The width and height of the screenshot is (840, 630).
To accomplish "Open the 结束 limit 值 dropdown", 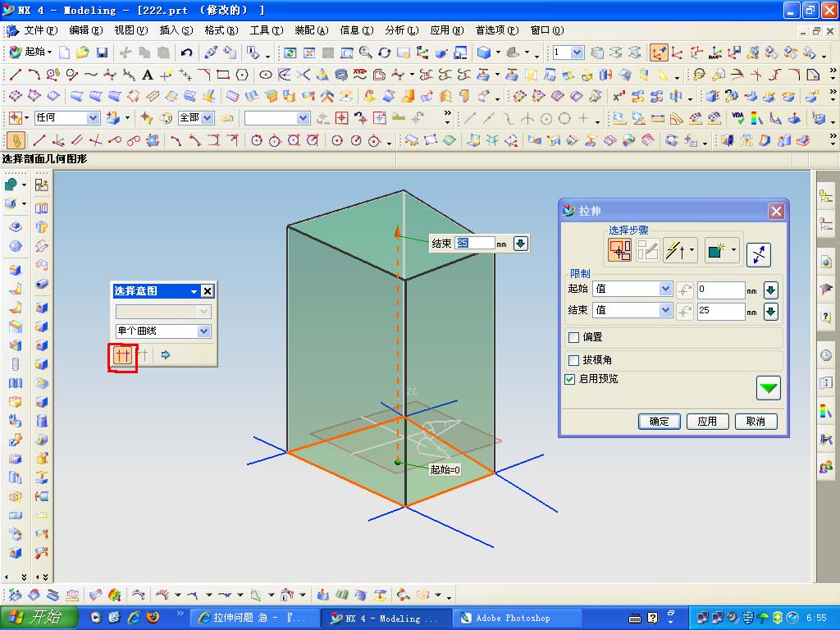I will pos(665,309).
